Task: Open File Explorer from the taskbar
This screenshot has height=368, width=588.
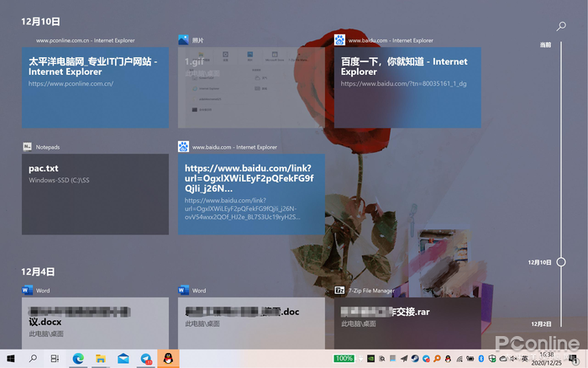Action: tap(101, 359)
